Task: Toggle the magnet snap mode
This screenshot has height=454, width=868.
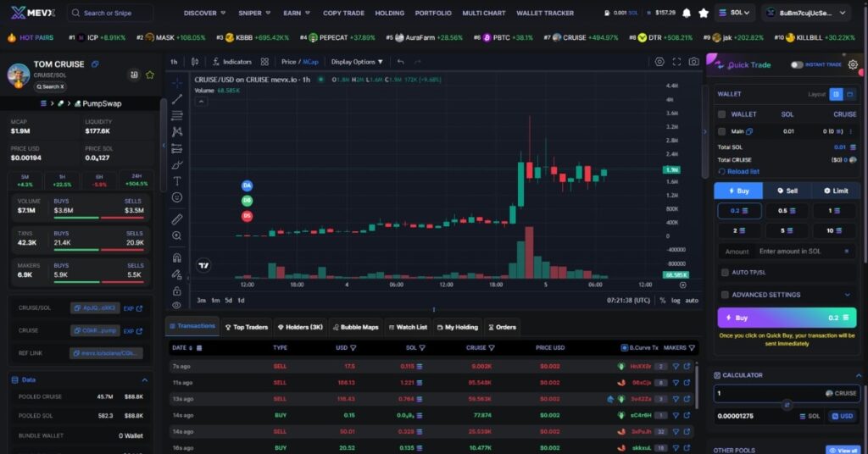Action: pos(176,257)
